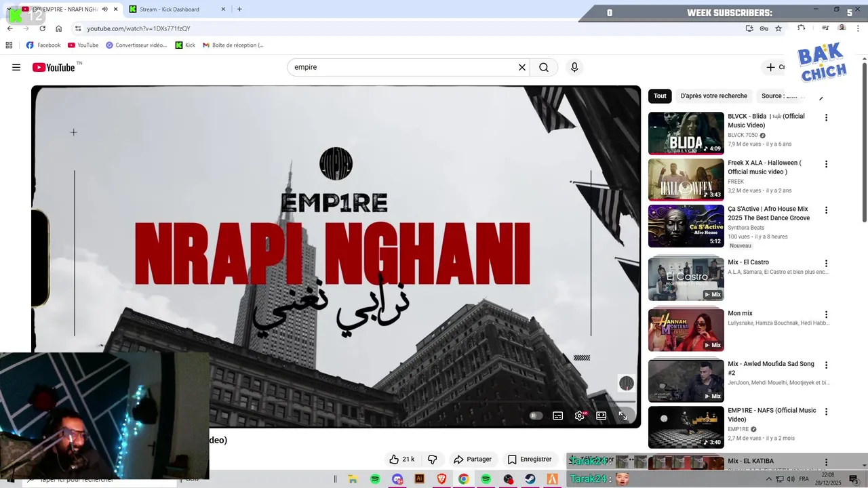
Task: Open Steam from the taskbar
Action: (x=530, y=479)
